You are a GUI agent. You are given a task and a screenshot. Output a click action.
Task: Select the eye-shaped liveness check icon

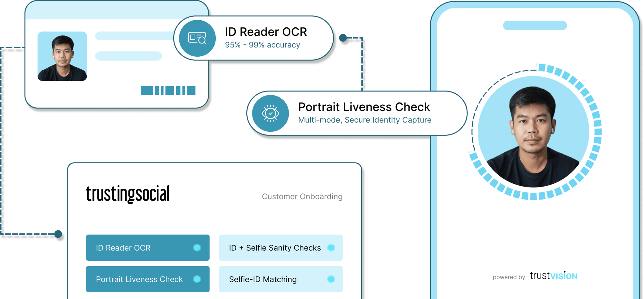tap(271, 113)
